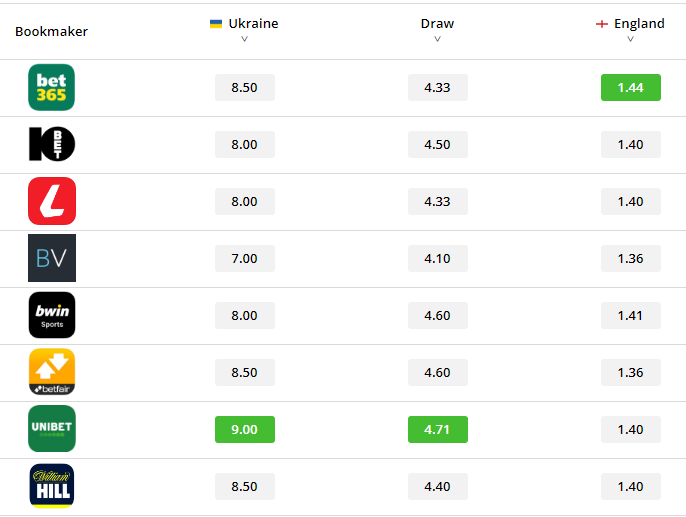Pick bet365 England odds 1.44
This screenshot has height=517, width=686.
coord(631,87)
